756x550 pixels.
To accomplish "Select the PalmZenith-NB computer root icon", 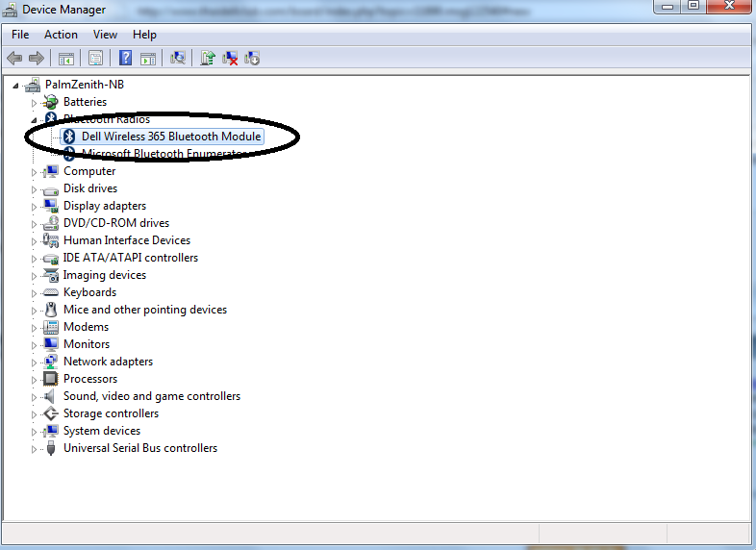I will point(33,85).
